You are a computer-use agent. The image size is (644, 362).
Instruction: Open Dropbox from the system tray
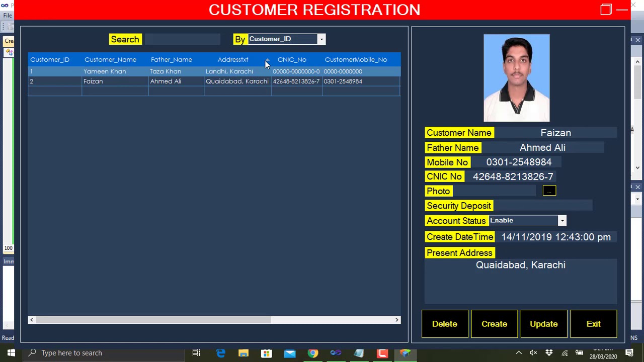pos(549,353)
